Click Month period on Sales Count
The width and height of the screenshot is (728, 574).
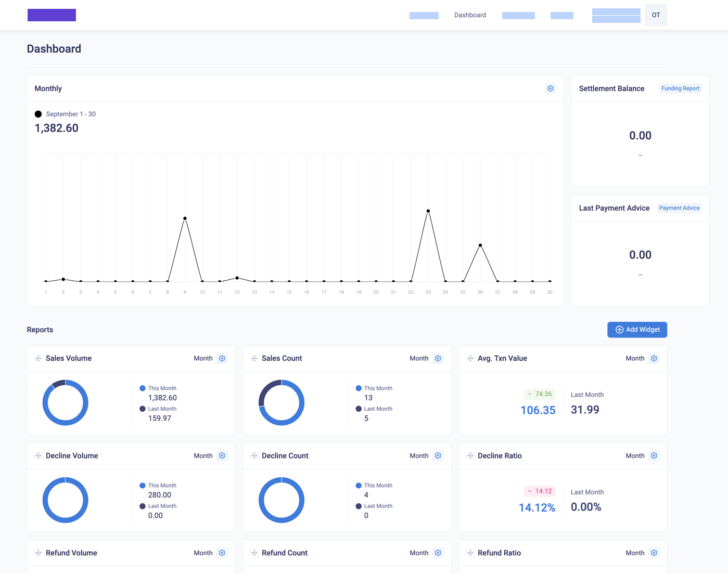click(419, 358)
